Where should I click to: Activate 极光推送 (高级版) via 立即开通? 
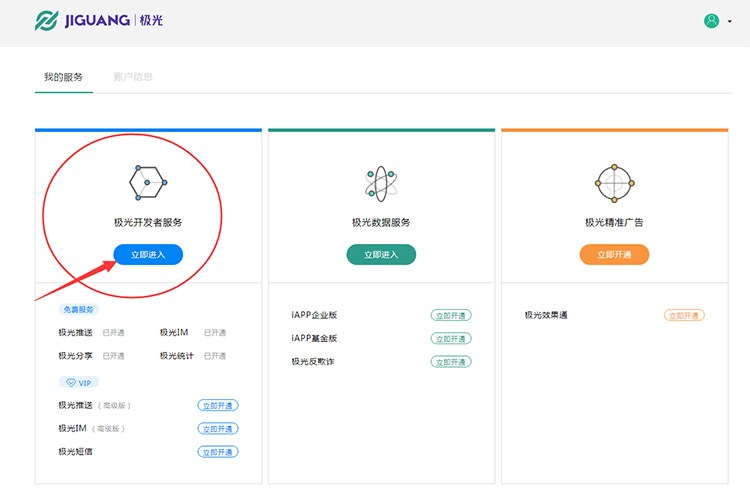(218, 406)
